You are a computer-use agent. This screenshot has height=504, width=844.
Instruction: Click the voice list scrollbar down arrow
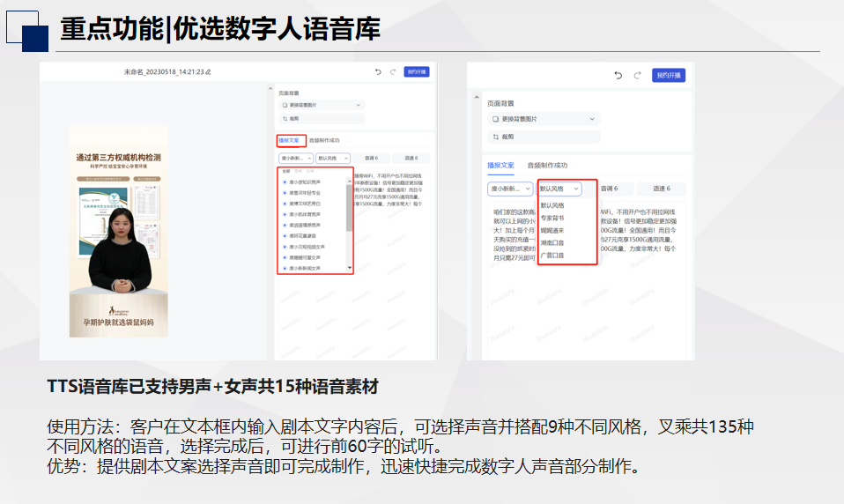click(350, 267)
